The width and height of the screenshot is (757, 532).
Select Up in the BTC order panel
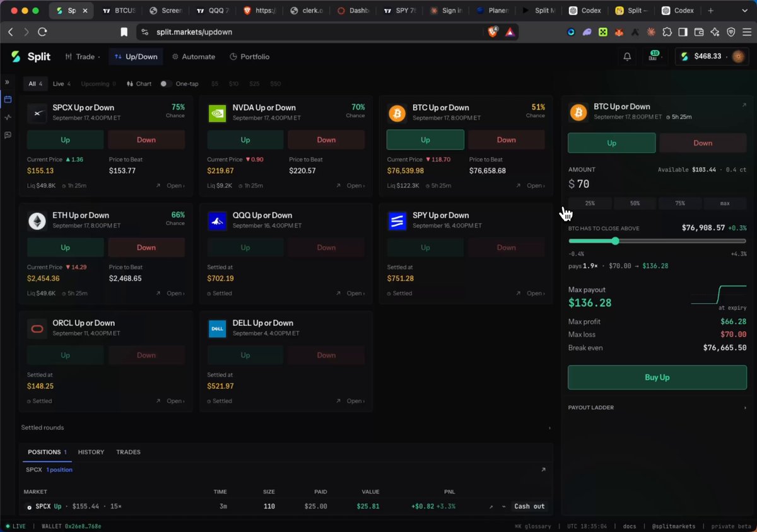pos(611,143)
